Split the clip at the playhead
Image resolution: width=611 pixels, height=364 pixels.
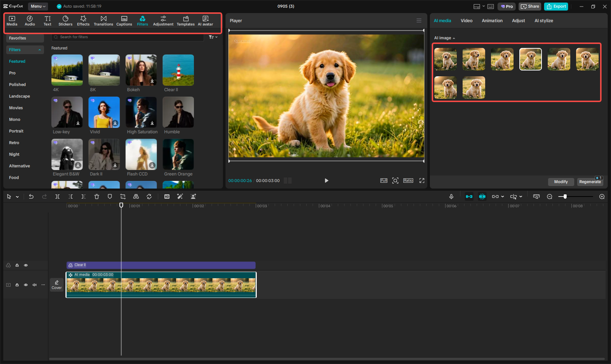click(x=57, y=196)
